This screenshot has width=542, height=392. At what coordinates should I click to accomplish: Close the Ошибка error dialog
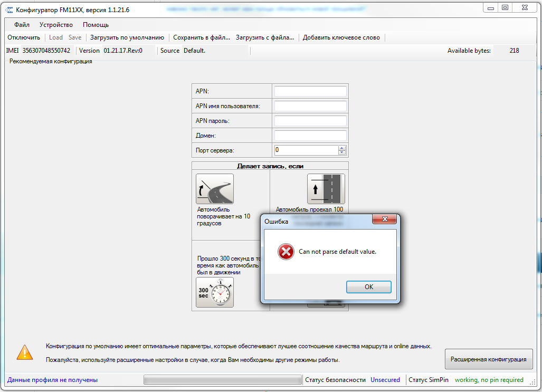(x=384, y=219)
